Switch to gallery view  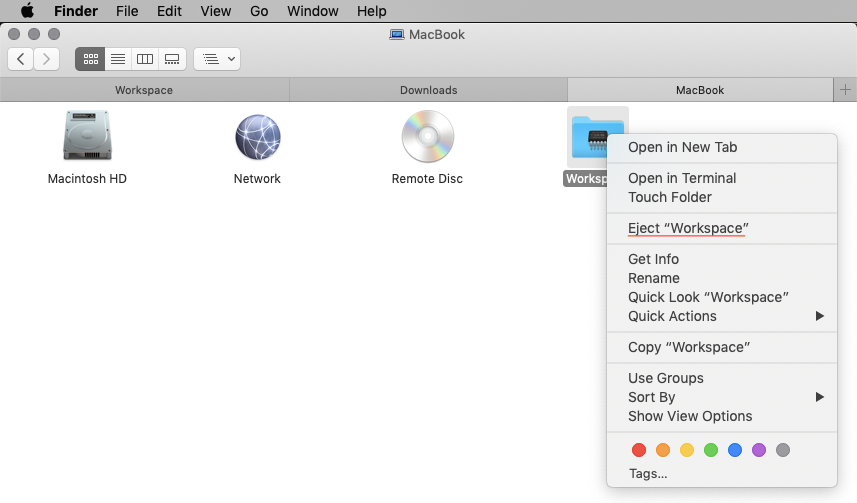(x=172, y=59)
